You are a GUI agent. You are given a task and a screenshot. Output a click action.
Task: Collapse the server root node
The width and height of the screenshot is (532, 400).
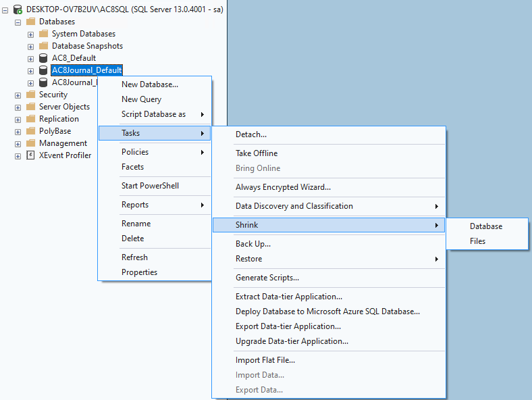(x=5, y=11)
